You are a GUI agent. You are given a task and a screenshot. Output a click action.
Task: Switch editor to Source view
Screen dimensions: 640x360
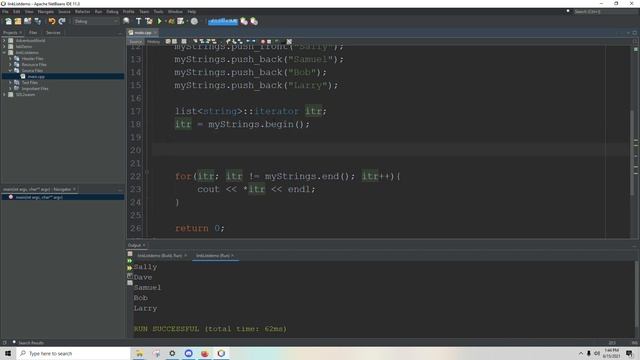pyautogui.click(x=136, y=42)
